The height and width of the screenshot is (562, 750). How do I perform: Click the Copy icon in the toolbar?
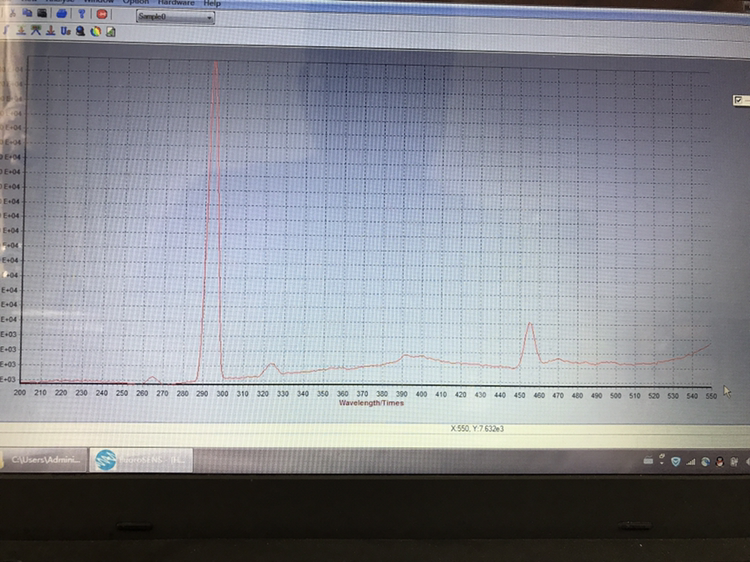click(x=27, y=13)
